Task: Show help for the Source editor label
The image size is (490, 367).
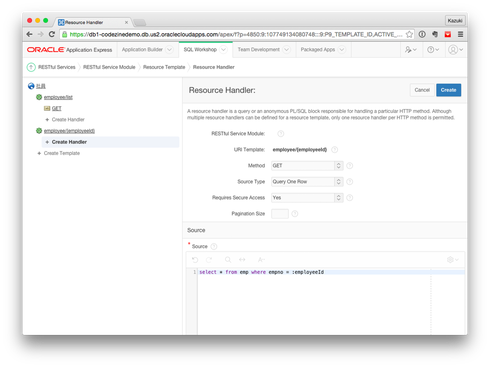Action: tap(214, 246)
